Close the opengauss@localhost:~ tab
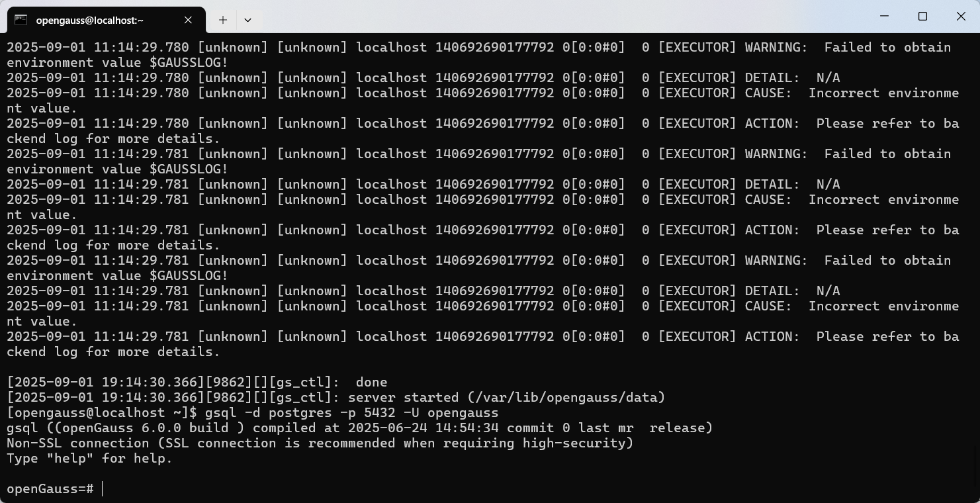980x503 pixels. point(188,20)
